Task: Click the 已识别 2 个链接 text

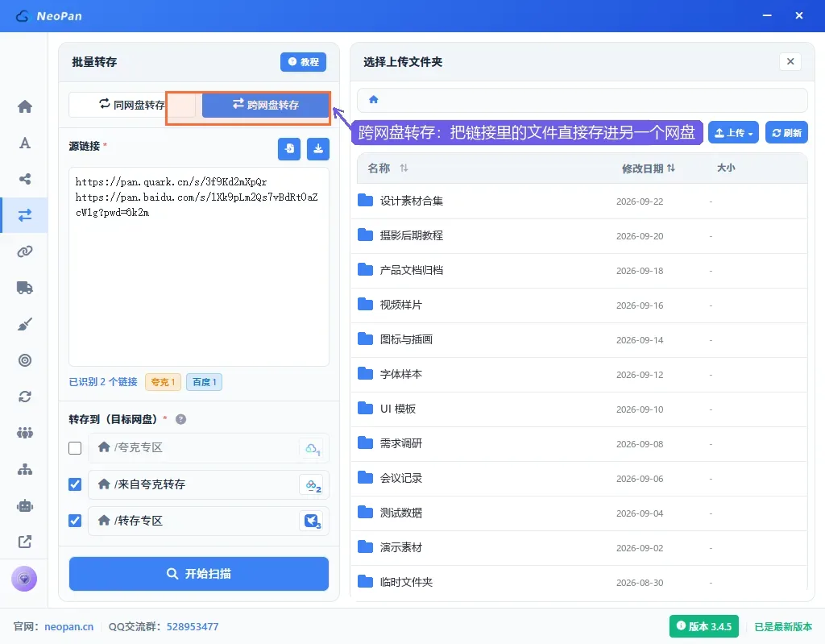Action: 103,382
